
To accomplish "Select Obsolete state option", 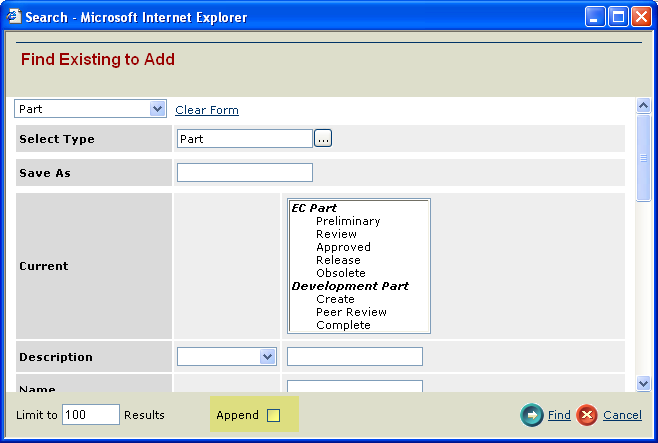I will (341, 273).
